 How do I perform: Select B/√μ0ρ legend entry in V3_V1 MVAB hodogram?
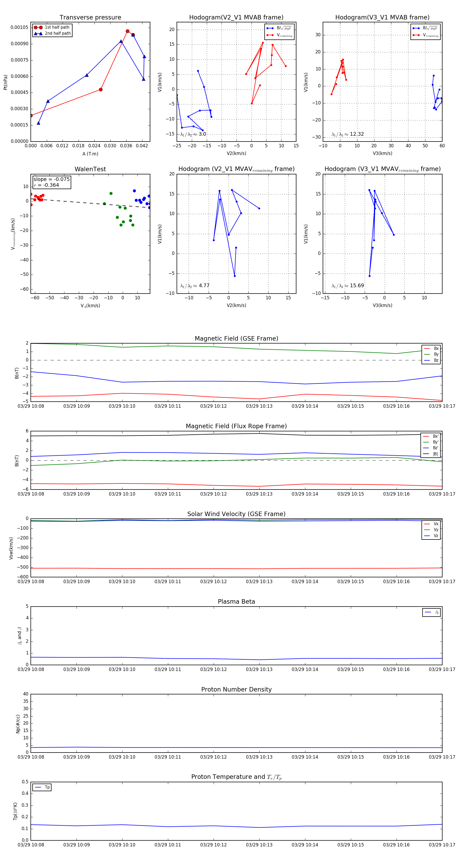[425, 28]
